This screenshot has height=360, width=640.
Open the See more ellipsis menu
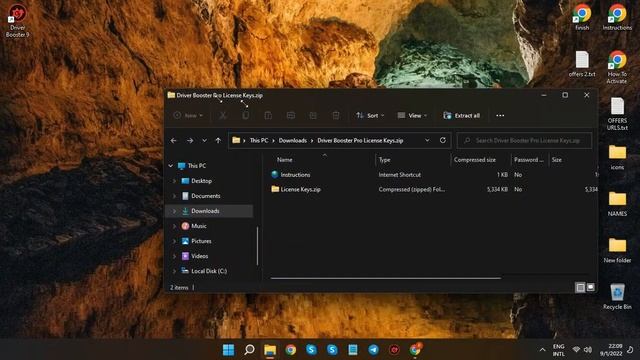pos(500,116)
